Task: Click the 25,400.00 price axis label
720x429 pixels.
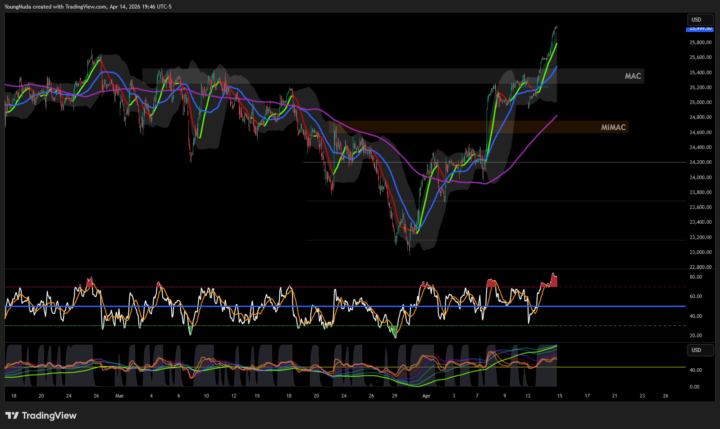Action: pyautogui.click(x=700, y=73)
